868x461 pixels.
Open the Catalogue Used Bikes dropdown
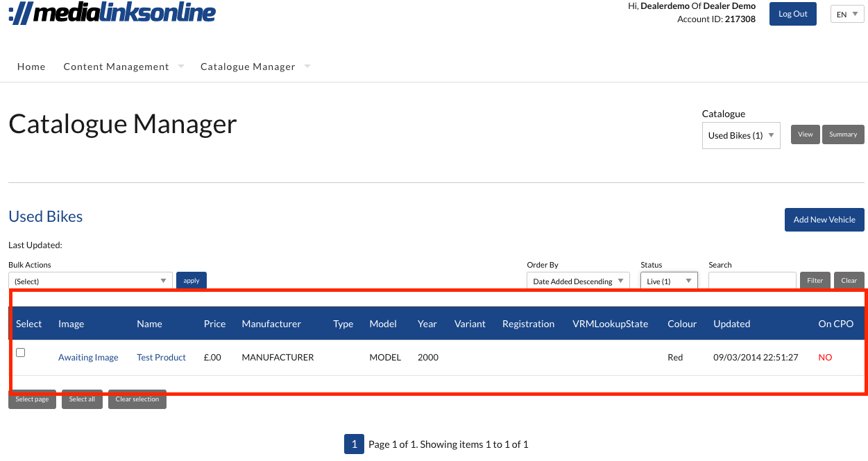tap(740, 135)
